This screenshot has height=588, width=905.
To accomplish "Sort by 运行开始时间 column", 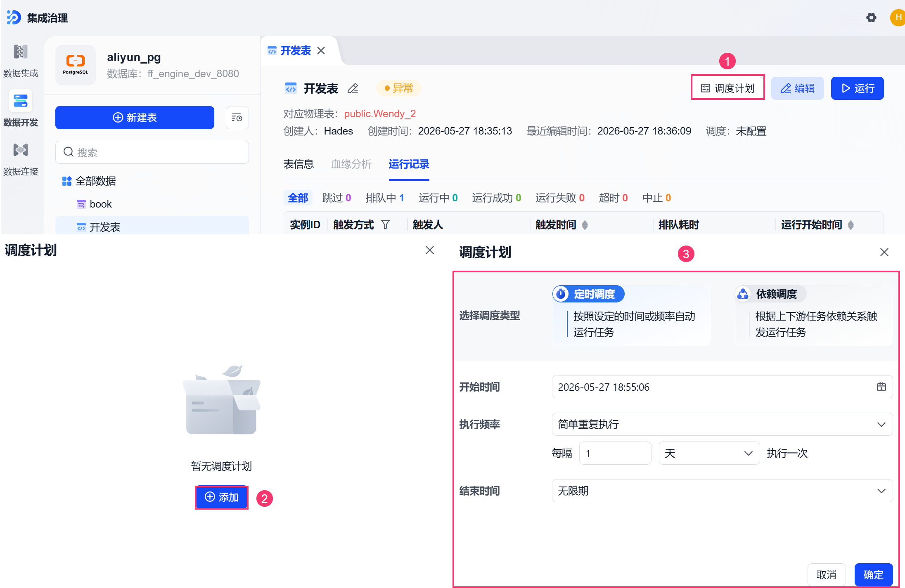I will point(851,224).
